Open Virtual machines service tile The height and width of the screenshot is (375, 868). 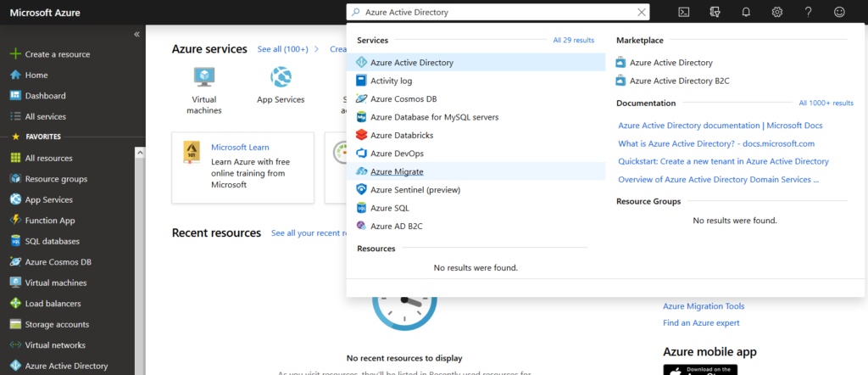(x=204, y=90)
